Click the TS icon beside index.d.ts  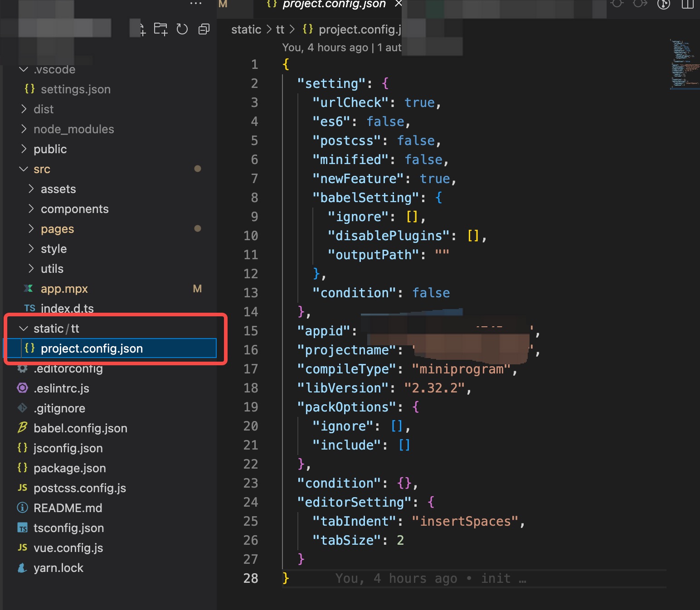tap(29, 308)
